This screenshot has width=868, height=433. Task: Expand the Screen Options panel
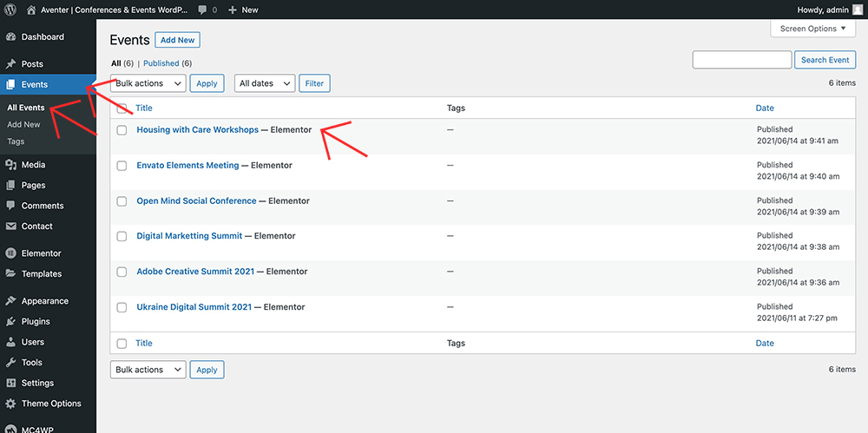814,29
